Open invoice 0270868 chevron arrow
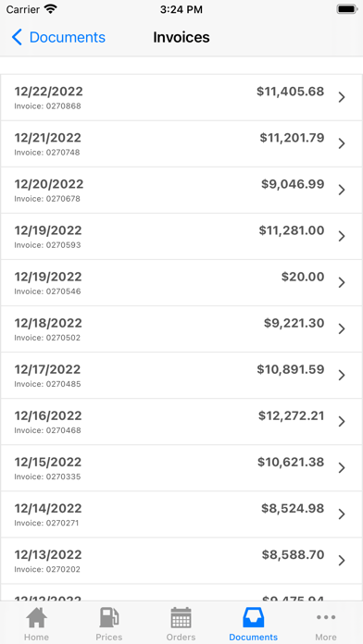This screenshot has width=363, height=644. (x=342, y=97)
